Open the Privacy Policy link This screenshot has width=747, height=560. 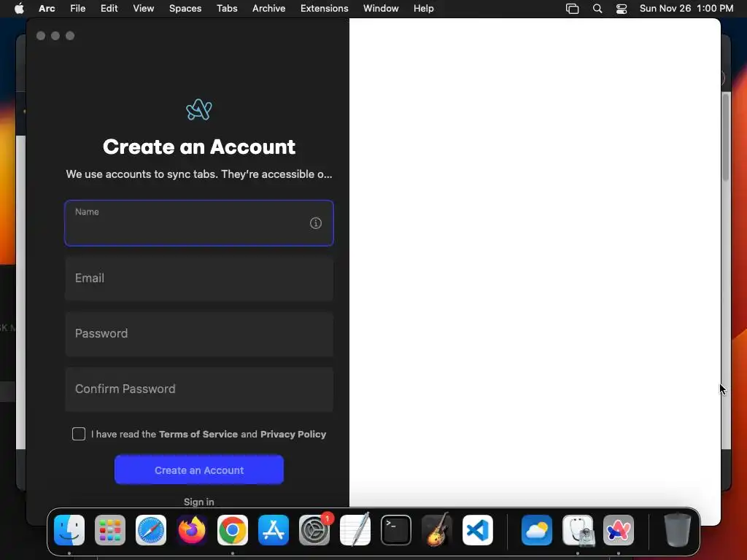tap(293, 434)
